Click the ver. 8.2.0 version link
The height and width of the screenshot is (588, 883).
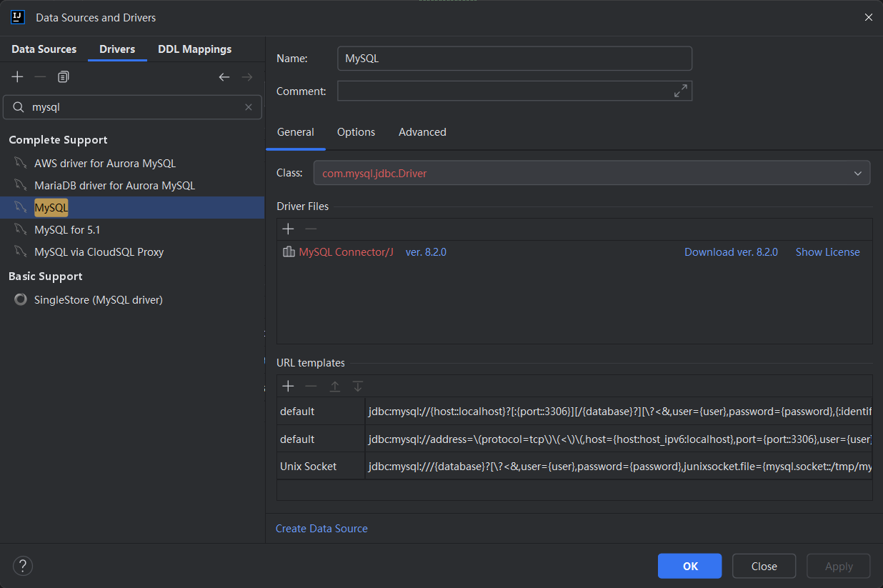pos(426,251)
